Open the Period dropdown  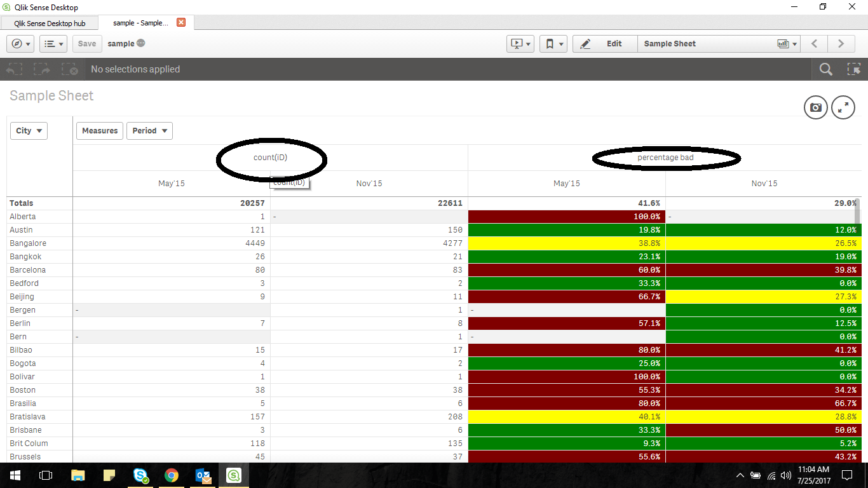pyautogui.click(x=149, y=130)
